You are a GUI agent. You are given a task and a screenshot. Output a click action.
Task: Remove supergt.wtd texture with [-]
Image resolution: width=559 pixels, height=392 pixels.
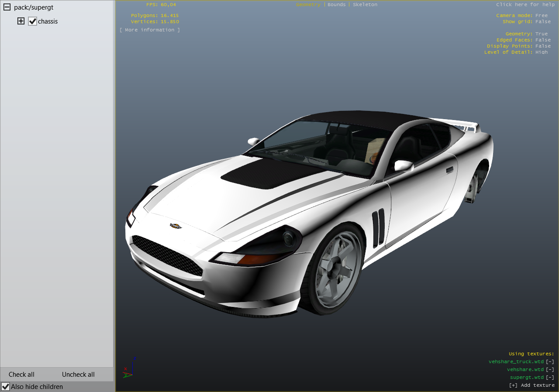point(550,377)
